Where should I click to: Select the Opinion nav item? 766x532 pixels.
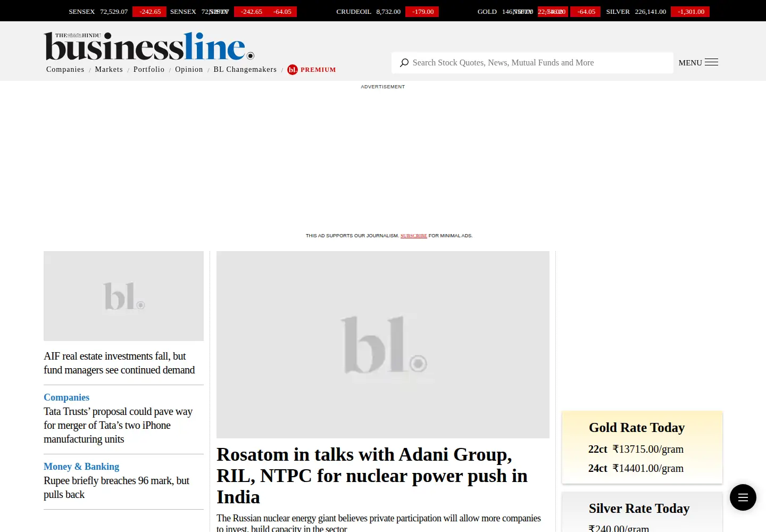pyautogui.click(x=189, y=70)
